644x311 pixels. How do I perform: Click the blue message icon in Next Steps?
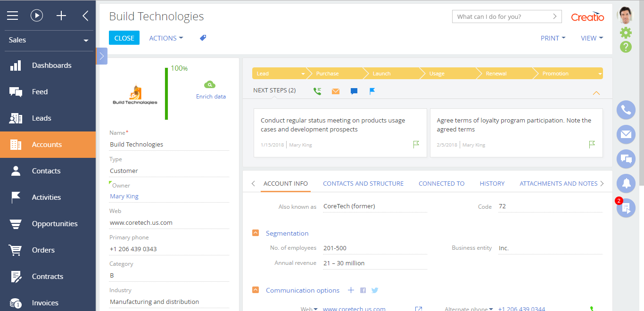coord(354,91)
